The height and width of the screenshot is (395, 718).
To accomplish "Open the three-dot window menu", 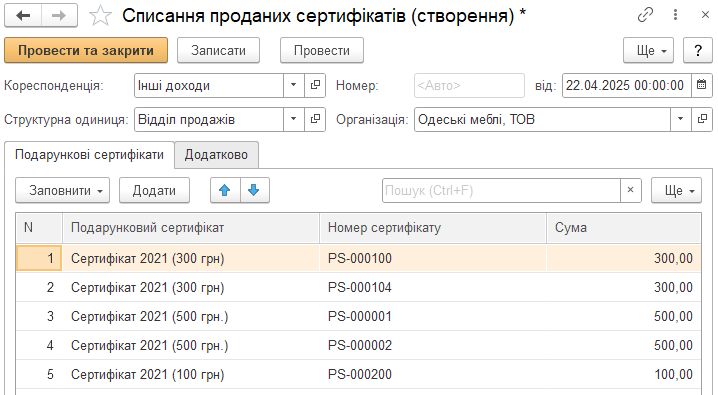I will (x=675, y=15).
